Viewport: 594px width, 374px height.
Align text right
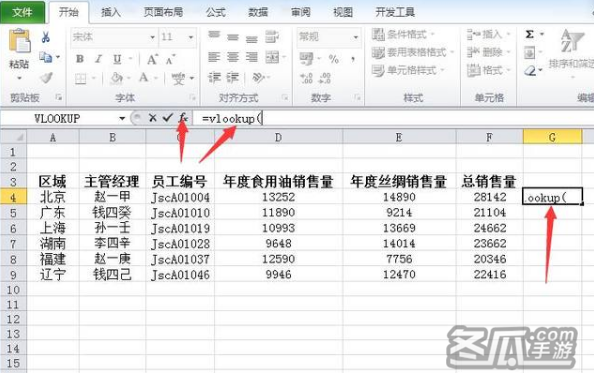pos(252,57)
